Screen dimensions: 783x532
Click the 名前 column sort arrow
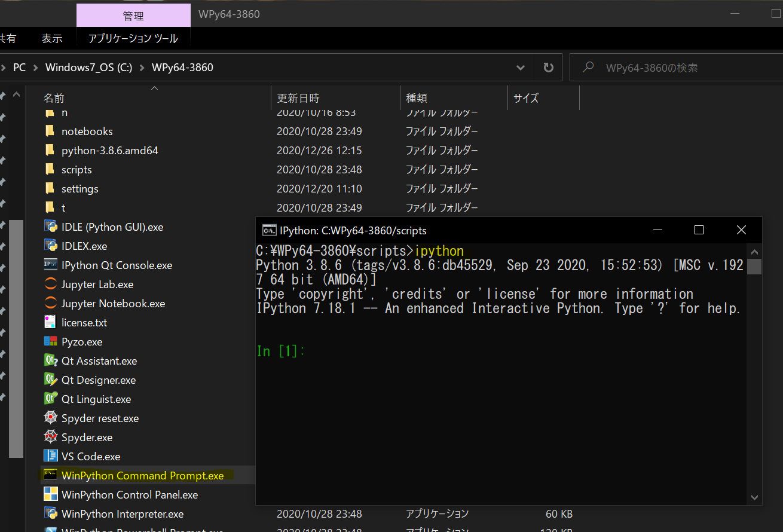coord(154,88)
